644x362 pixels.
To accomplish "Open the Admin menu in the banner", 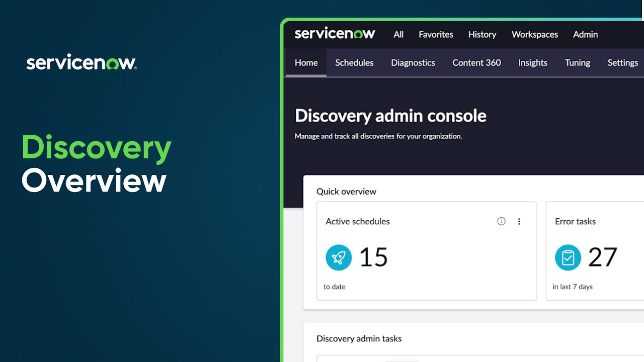I will click(x=585, y=34).
